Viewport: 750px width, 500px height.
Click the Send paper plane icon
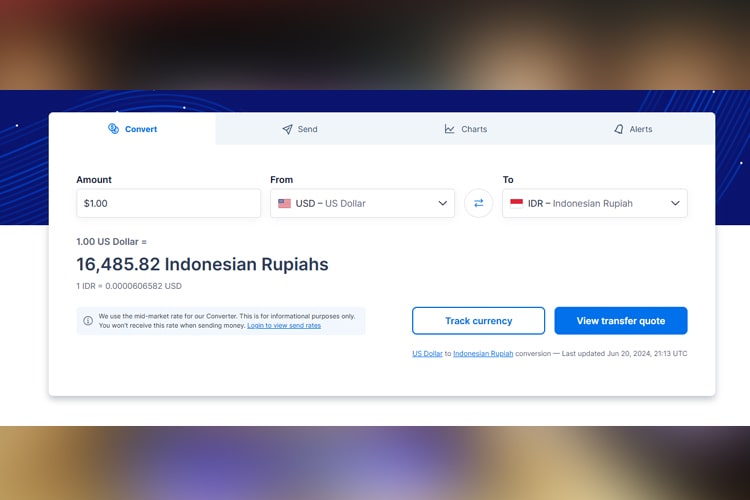[x=287, y=129]
